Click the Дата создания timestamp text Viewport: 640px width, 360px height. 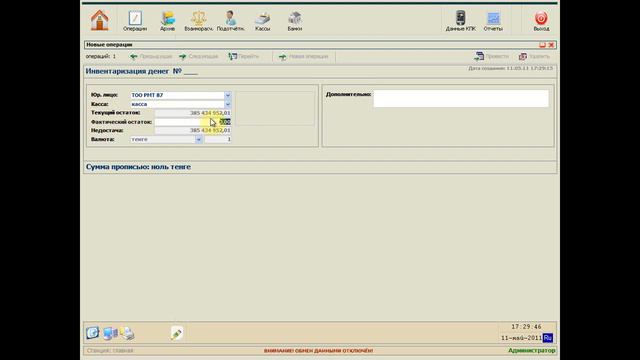[x=510, y=69]
